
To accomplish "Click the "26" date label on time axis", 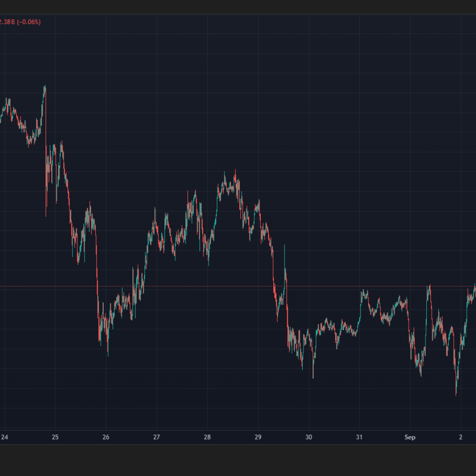I will click(106, 437).
